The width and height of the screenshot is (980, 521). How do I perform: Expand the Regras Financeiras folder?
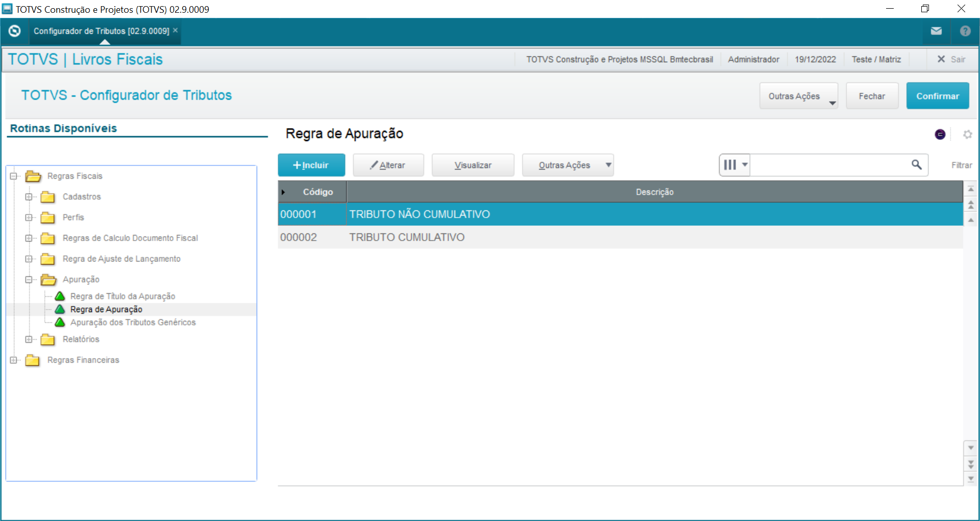click(x=14, y=360)
